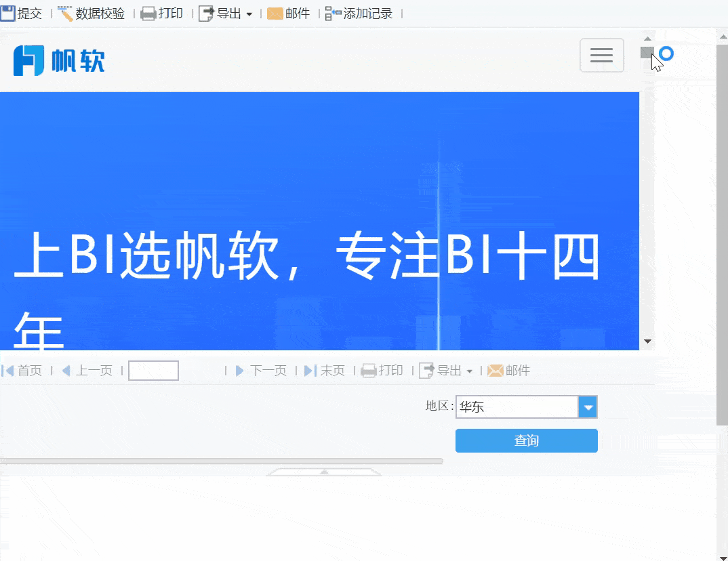Click the 帆软 logo
The width and height of the screenshot is (728, 561).
[59, 60]
